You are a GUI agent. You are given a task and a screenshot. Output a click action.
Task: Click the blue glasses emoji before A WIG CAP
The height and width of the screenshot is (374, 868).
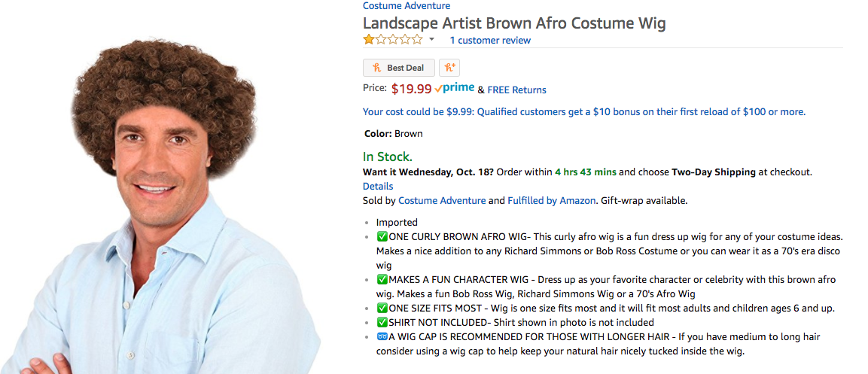[382, 337]
